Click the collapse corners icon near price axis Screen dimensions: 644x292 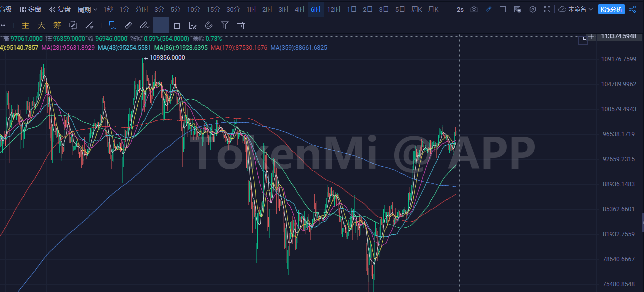coord(582,40)
